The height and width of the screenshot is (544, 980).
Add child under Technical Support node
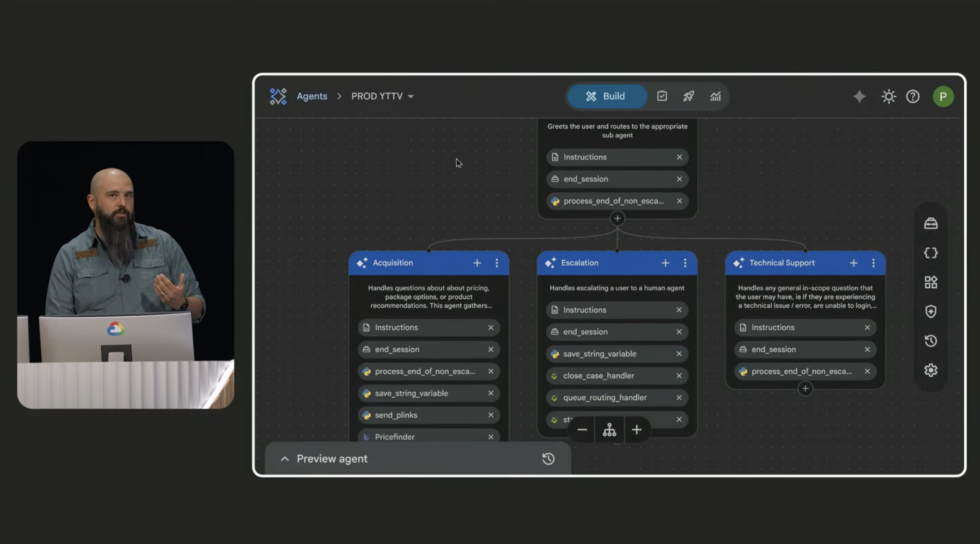pos(805,389)
